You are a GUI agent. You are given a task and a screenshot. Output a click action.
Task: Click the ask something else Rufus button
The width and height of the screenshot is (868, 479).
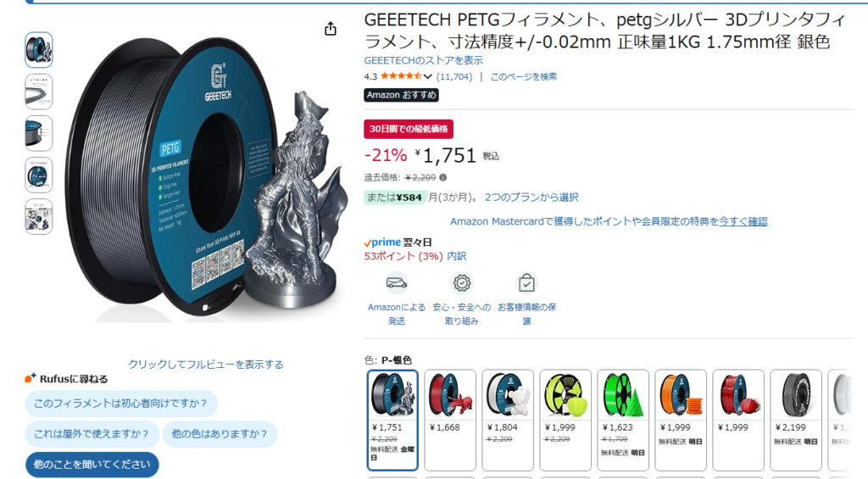(92, 464)
